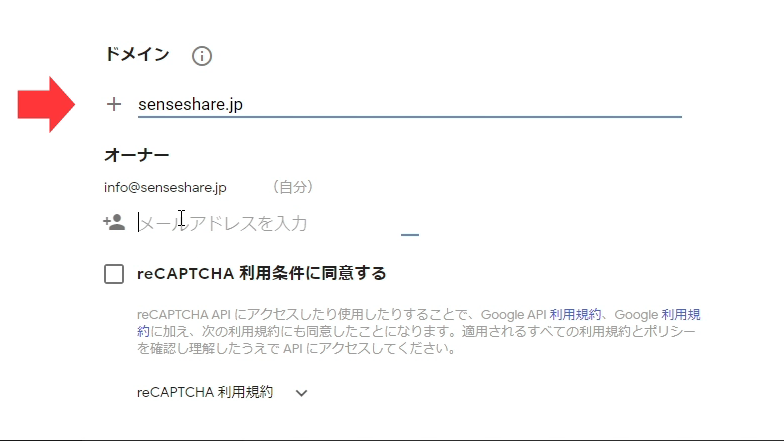
Task: Expand the reCAPTCHA 利用規約 chevron
Action: pos(301,393)
